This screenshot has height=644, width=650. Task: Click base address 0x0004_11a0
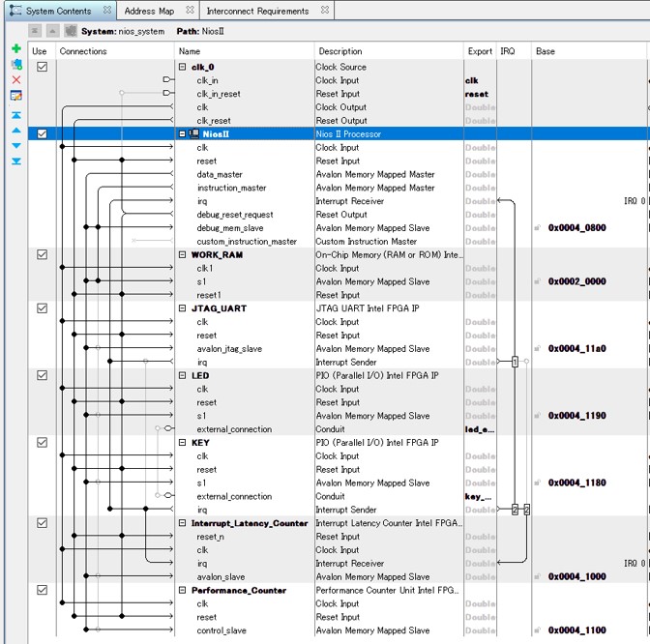[577, 348]
